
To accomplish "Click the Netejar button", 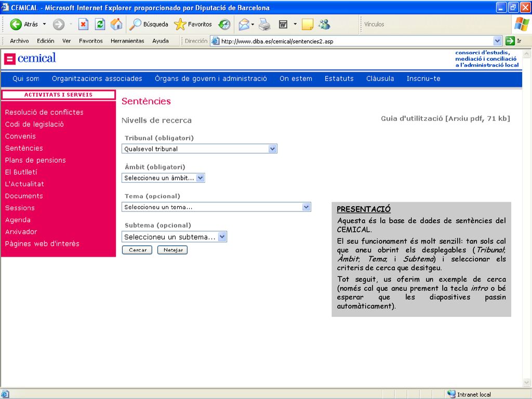I will [172, 250].
